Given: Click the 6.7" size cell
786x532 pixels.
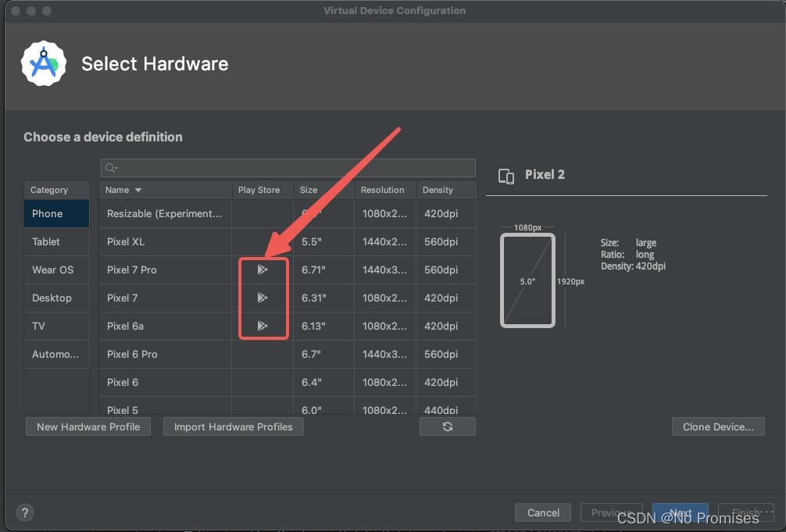Looking at the screenshot, I should [323, 354].
